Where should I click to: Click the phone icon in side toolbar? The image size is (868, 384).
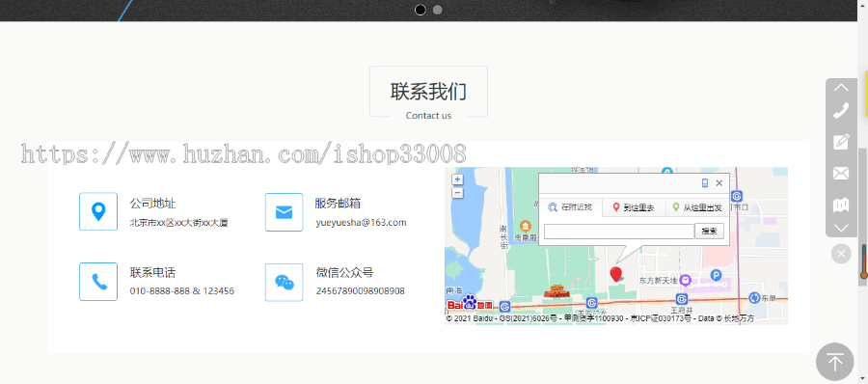[x=841, y=110]
